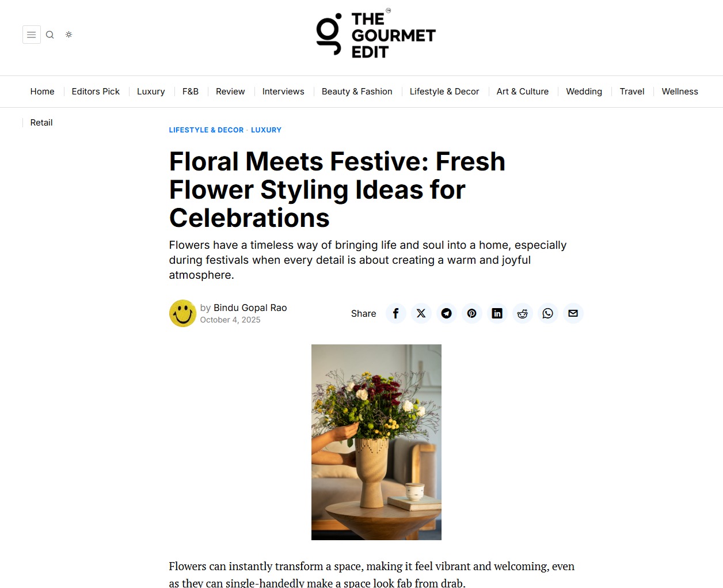The image size is (723, 588).
Task: Share article via Telegram
Action: (447, 313)
